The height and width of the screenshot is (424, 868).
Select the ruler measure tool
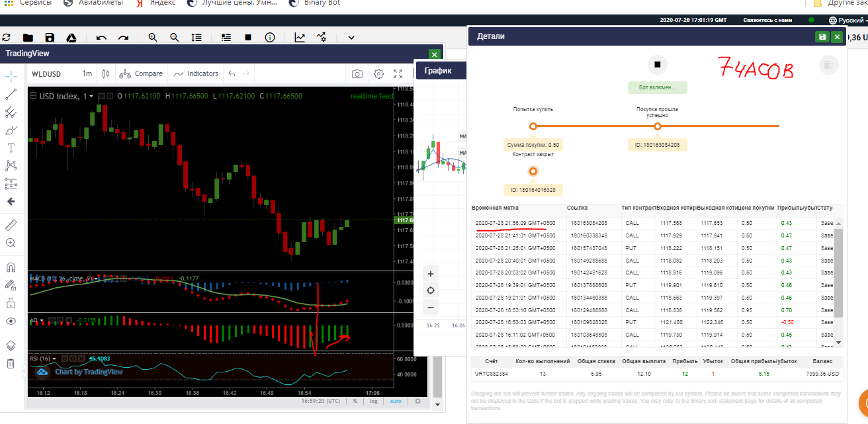tap(11, 226)
